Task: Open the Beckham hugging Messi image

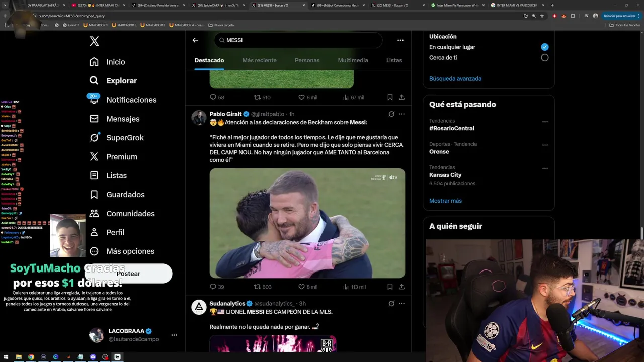Action: point(307,223)
